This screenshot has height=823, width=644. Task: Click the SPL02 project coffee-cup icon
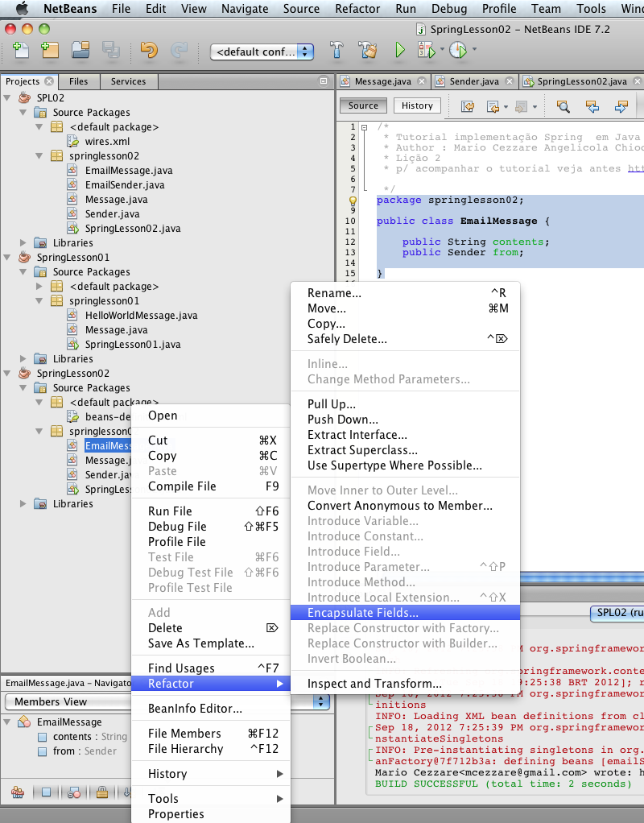[25, 97]
